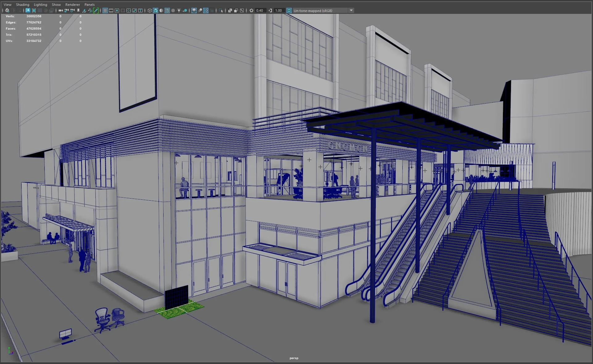Toggle the Film Gate overlay
Screen dimensions: 593x364
[111, 10]
